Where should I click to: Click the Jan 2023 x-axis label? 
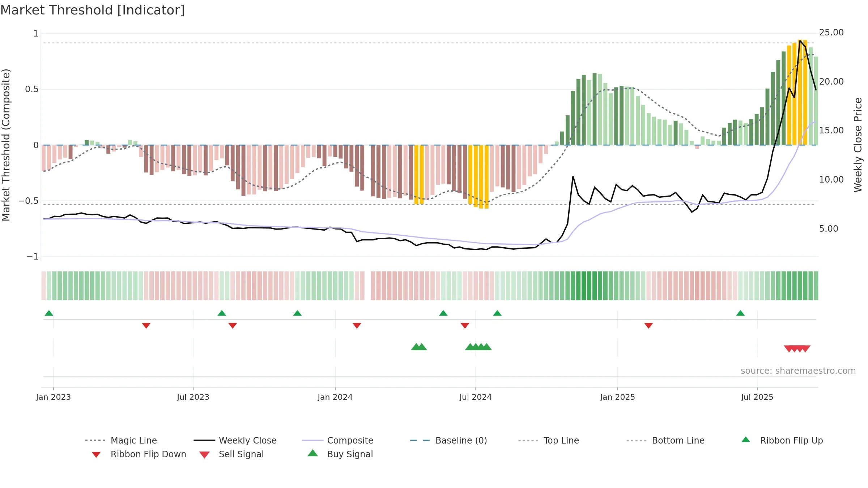[x=54, y=397]
